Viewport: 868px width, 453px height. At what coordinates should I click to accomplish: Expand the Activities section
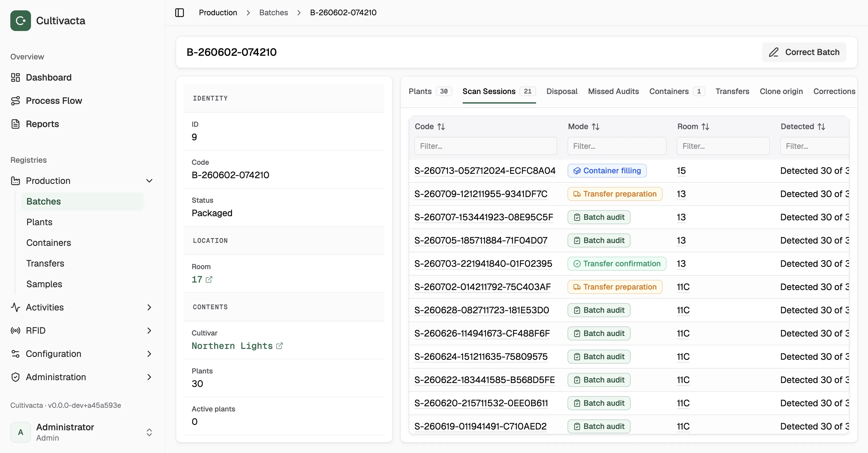149,308
